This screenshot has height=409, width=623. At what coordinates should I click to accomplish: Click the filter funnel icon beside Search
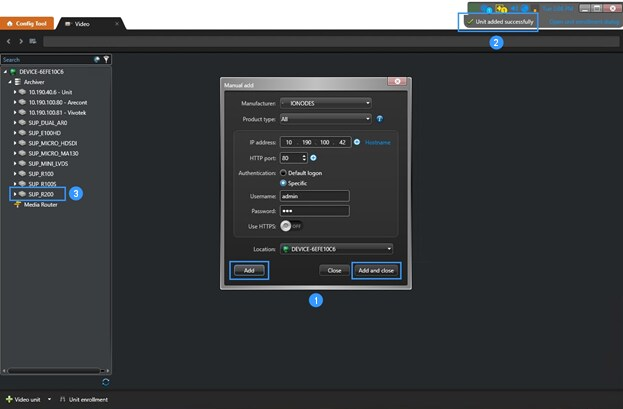coord(106,60)
